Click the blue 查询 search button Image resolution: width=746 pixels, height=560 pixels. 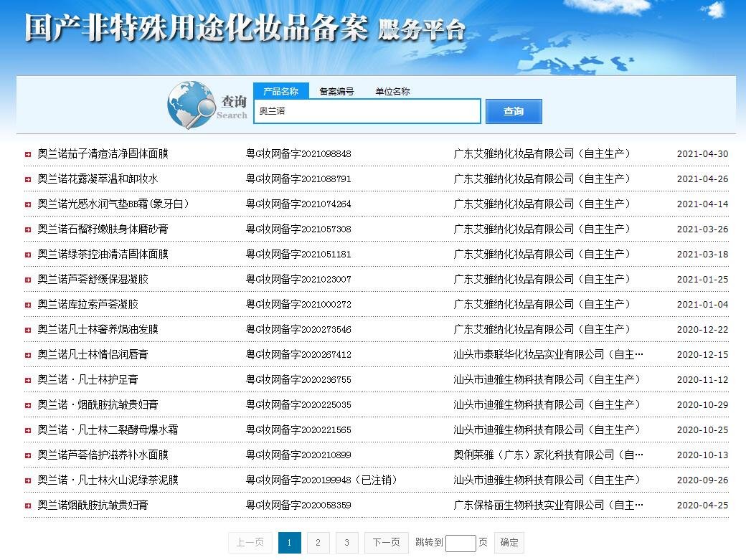click(x=513, y=111)
